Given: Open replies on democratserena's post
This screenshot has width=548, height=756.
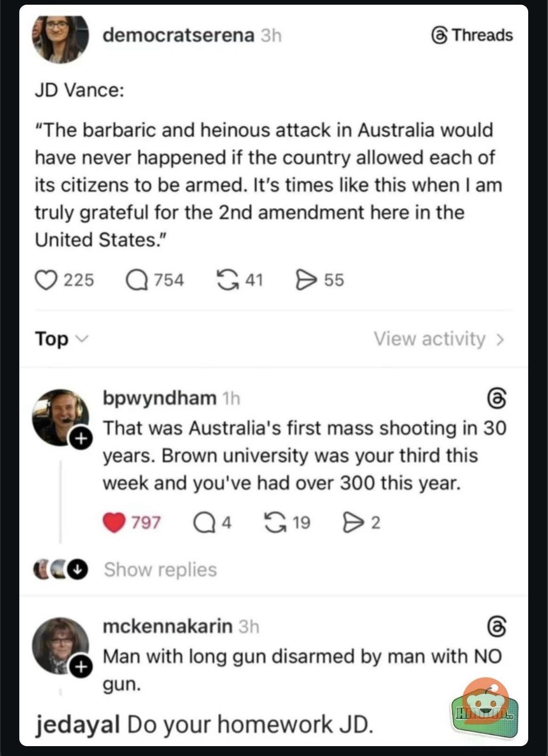Looking at the screenshot, I should point(137,280).
